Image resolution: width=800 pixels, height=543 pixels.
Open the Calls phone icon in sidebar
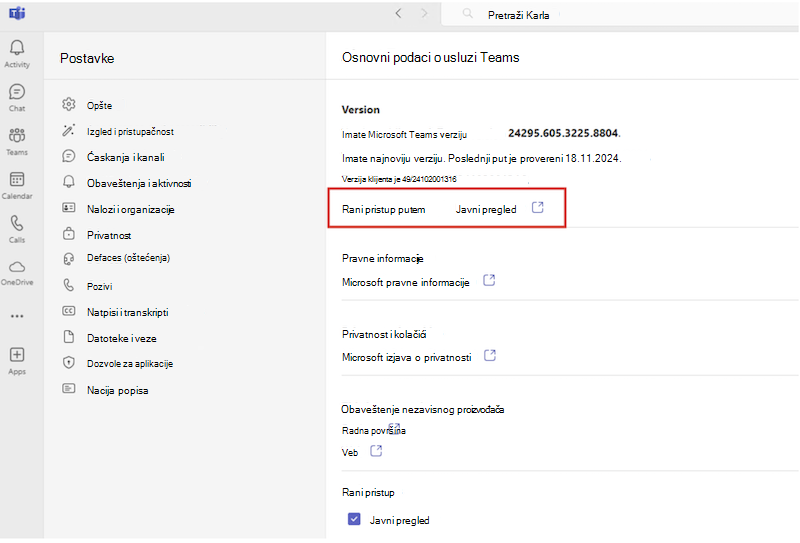[17, 223]
